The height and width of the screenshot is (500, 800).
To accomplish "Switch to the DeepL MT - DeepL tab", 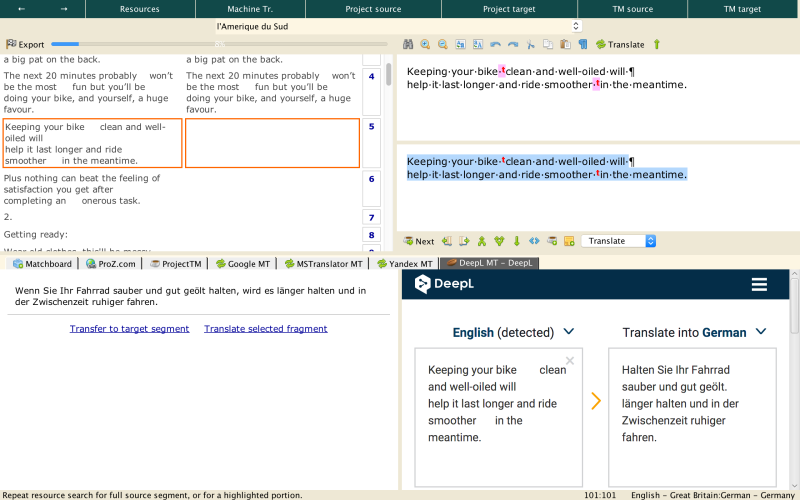I will coord(489,263).
